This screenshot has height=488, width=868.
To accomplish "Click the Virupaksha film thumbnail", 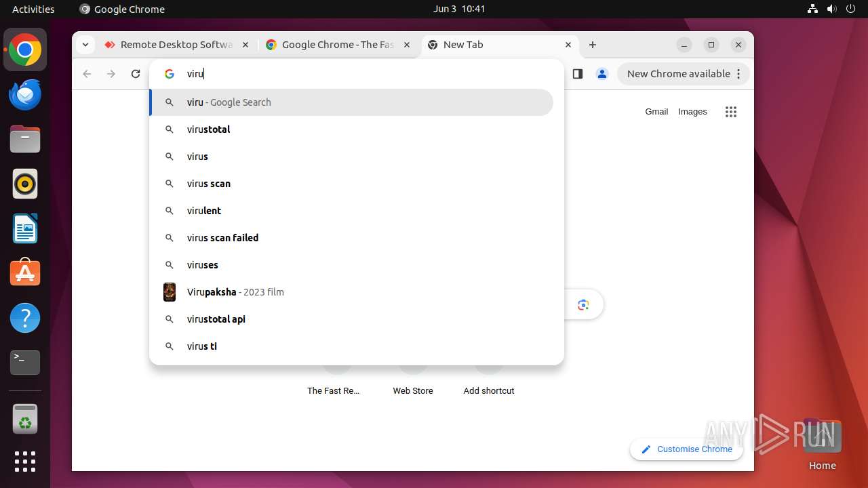I will 170,292.
